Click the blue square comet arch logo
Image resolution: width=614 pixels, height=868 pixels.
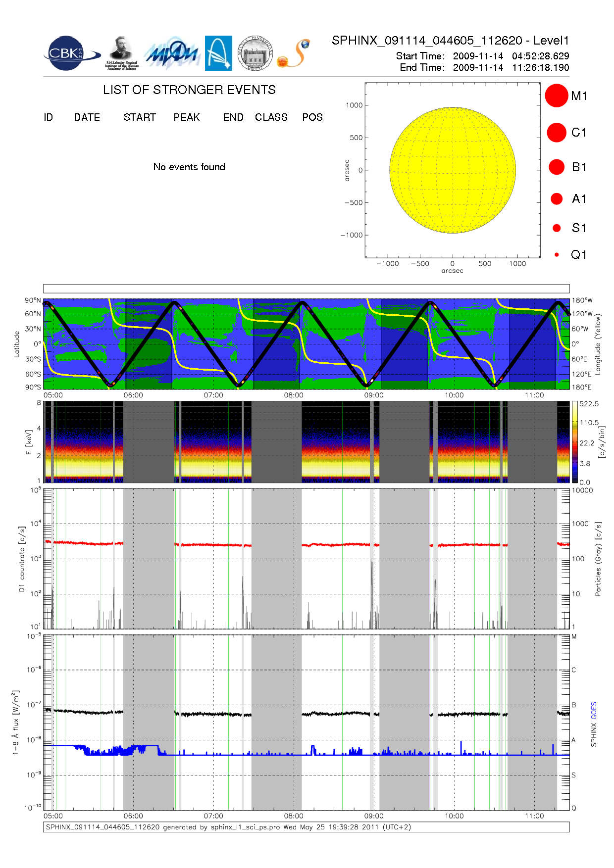(218, 53)
